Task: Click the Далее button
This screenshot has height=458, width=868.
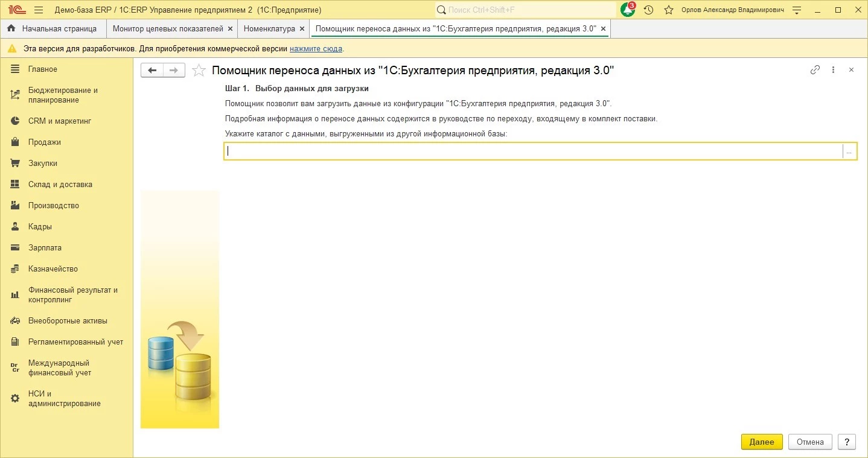Action: tap(762, 442)
